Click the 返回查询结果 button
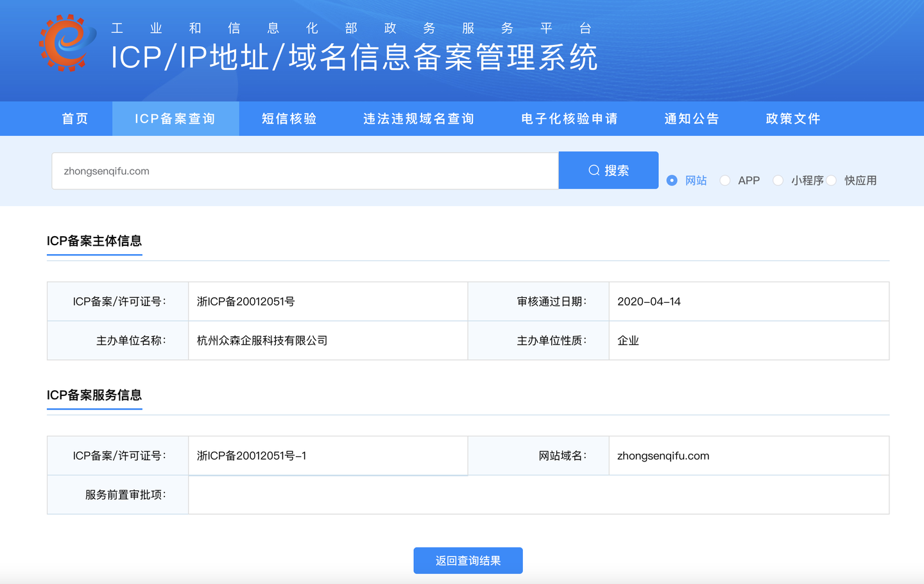The height and width of the screenshot is (584, 924). 468,560
